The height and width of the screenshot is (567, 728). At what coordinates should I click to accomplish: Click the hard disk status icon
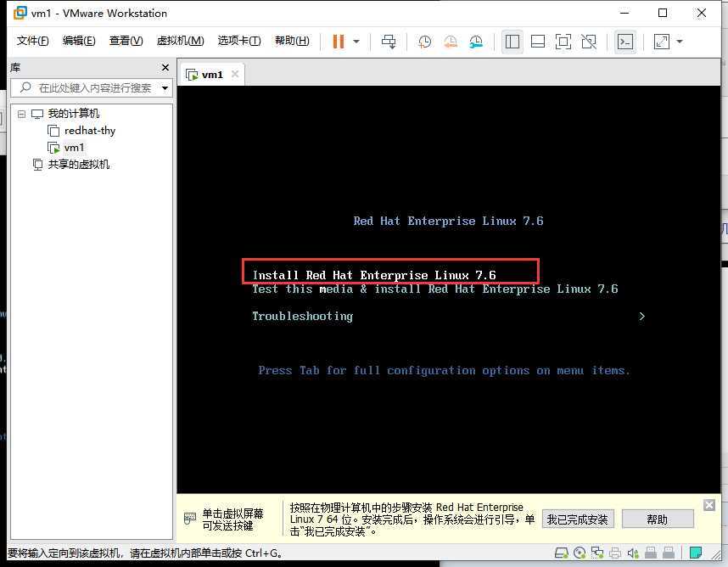(x=562, y=553)
